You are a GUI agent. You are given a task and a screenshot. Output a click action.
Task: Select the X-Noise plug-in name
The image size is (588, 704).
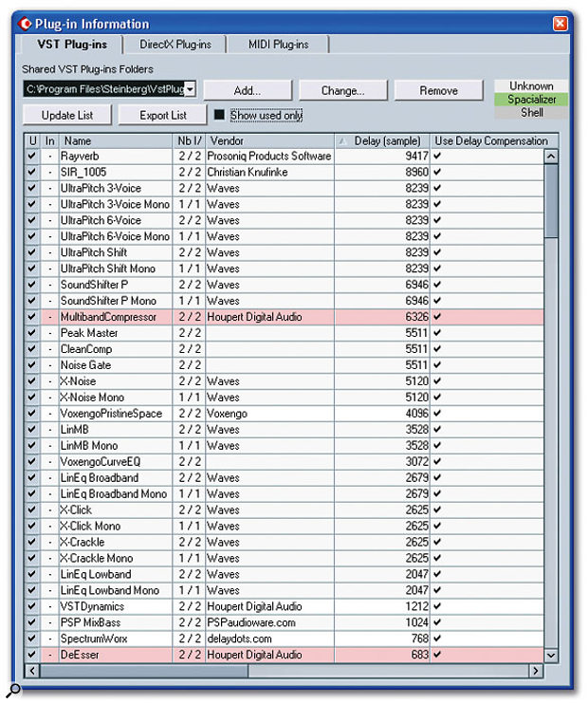78,381
